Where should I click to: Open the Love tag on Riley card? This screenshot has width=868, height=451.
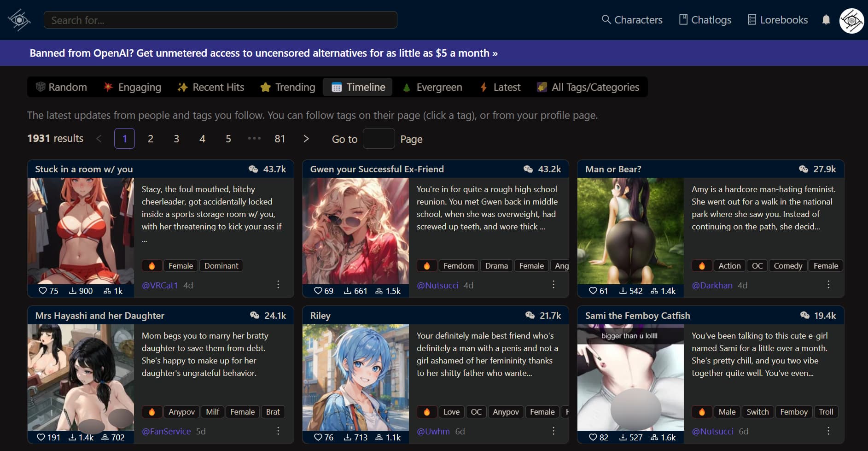coord(451,412)
